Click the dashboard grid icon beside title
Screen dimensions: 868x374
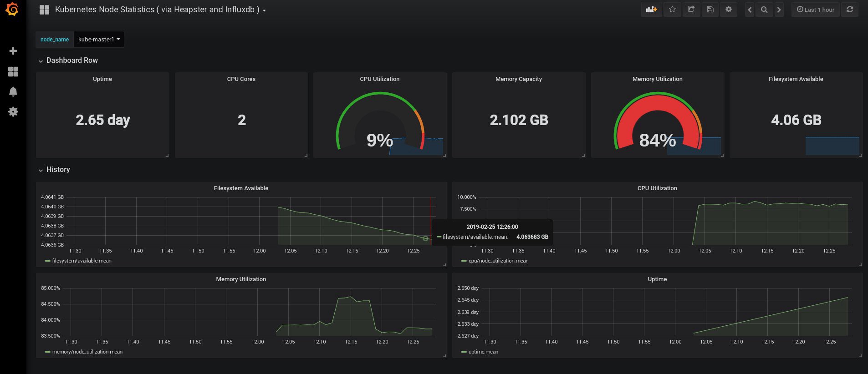44,10
